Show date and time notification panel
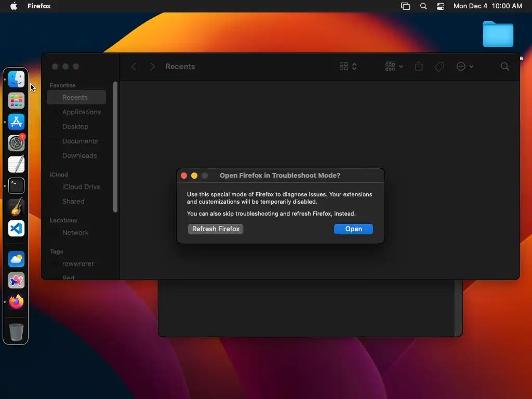The image size is (532, 399). tap(487, 6)
